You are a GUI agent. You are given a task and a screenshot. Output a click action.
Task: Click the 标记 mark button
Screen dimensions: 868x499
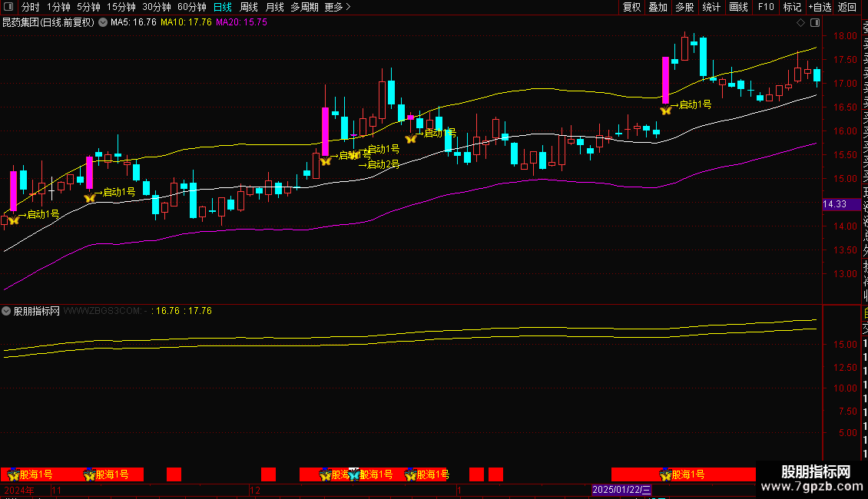click(792, 7)
